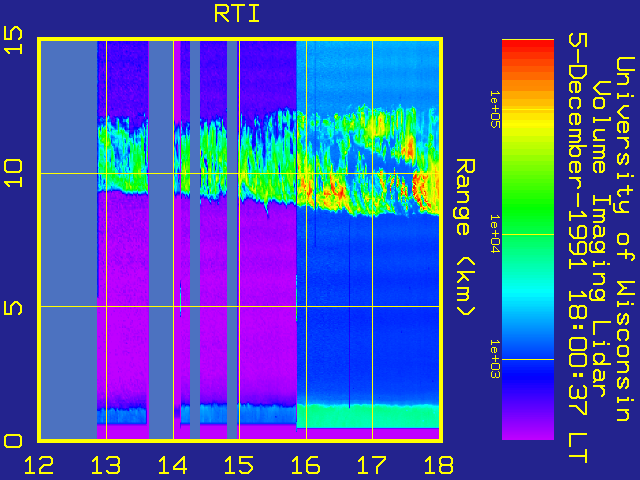640x480 pixels.
Task: Click the gray data-gap band before 13
Action: [x=69, y=240]
